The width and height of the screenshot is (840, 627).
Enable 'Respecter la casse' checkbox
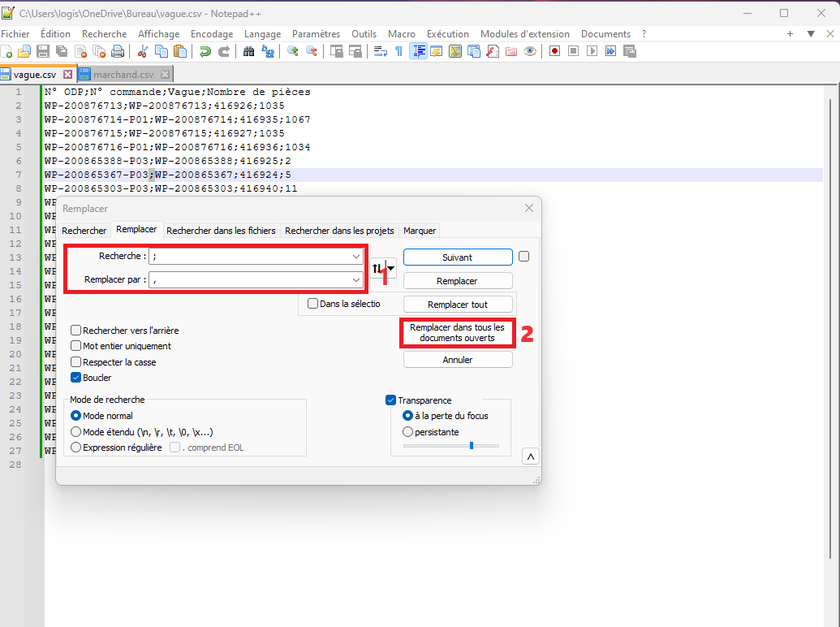coord(76,362)
